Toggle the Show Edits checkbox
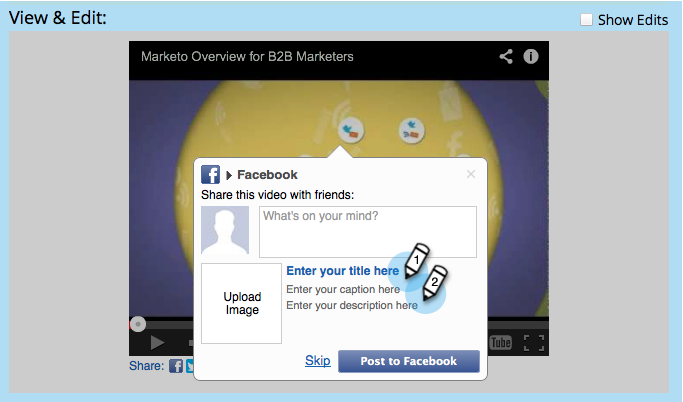The height and width of the screenshot is (402, 683). [586, 20]
